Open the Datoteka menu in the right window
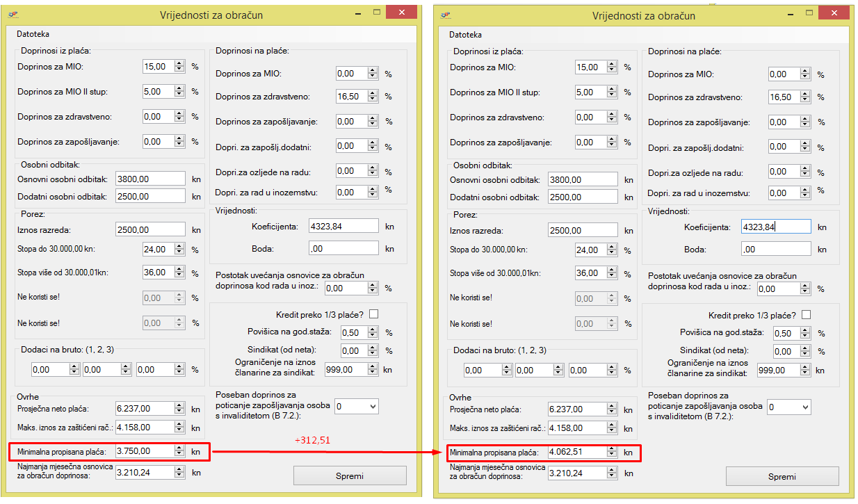Viewport: 858px width, 504px height. pyautogui.click(x=466, y=35)
